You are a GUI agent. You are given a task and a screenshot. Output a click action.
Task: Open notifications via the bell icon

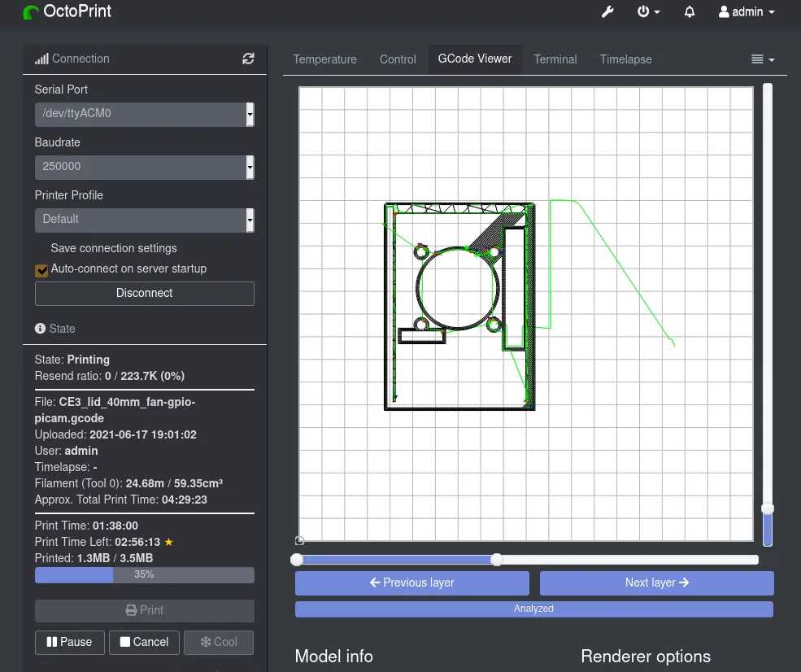click(x=689, y=12)
